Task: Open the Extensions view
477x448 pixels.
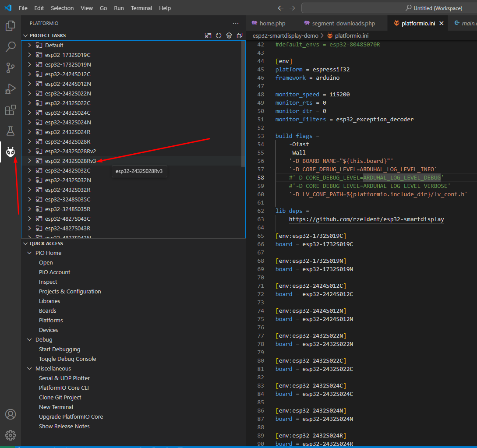Action: point(11,110)
